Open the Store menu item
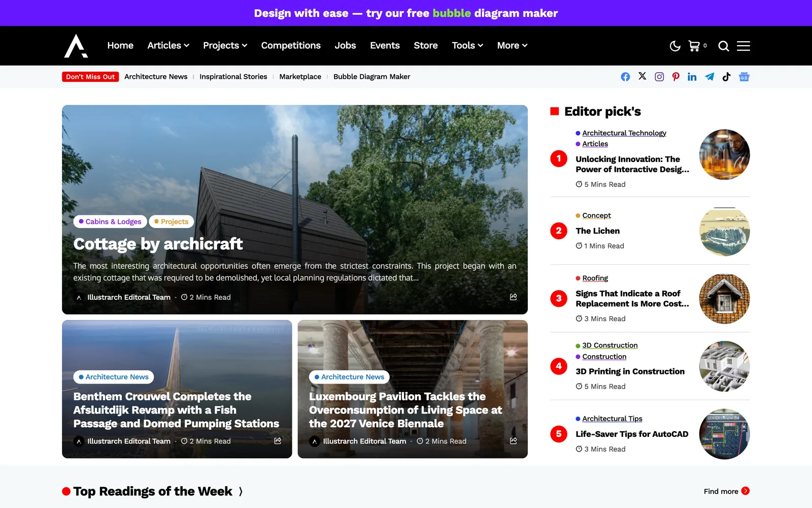 [426, 46]
